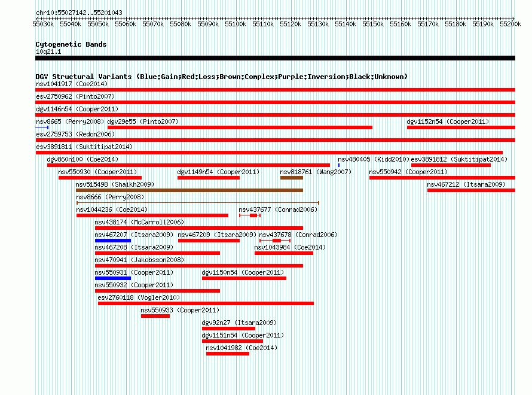
Task: Click the dgv1149n54 (Cooper2011) label
Action: 218,172
